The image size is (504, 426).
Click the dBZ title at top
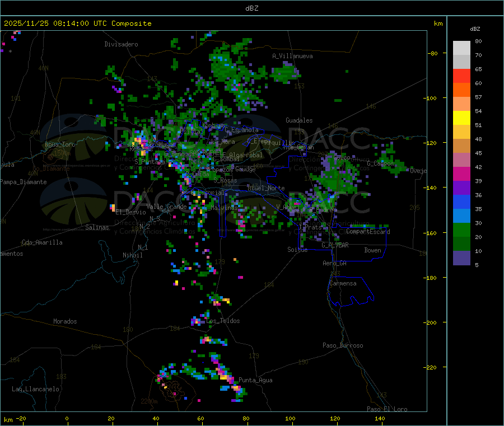coord(251,8)
